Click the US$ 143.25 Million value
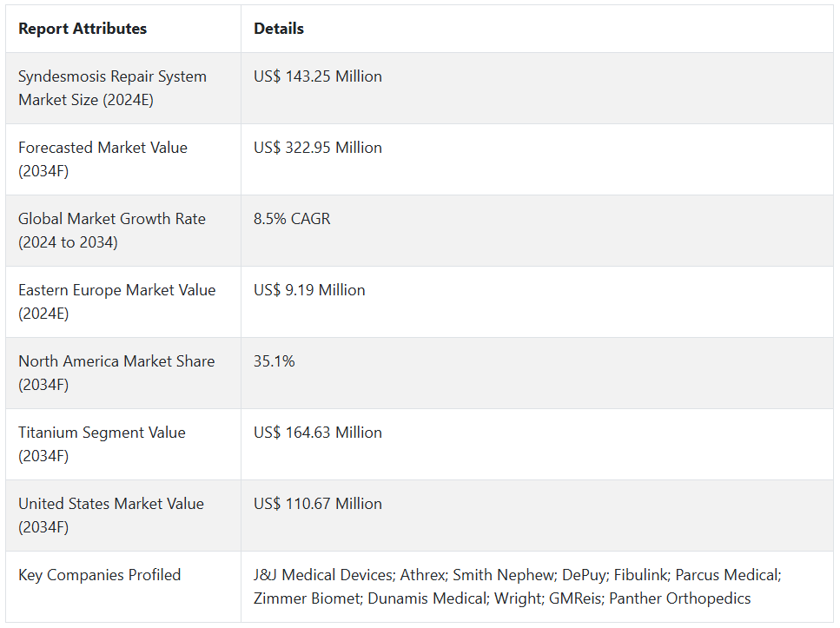 click(x=318, y=76)
